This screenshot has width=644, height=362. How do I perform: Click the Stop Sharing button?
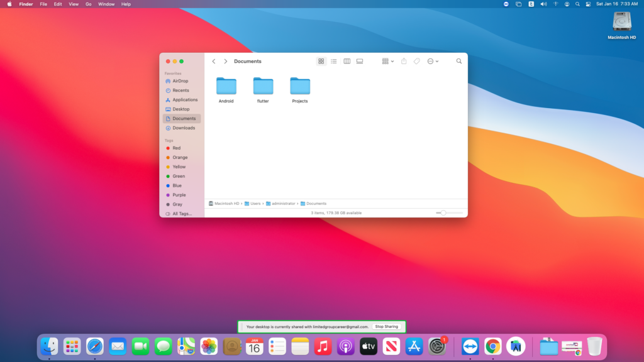point(387,327)
